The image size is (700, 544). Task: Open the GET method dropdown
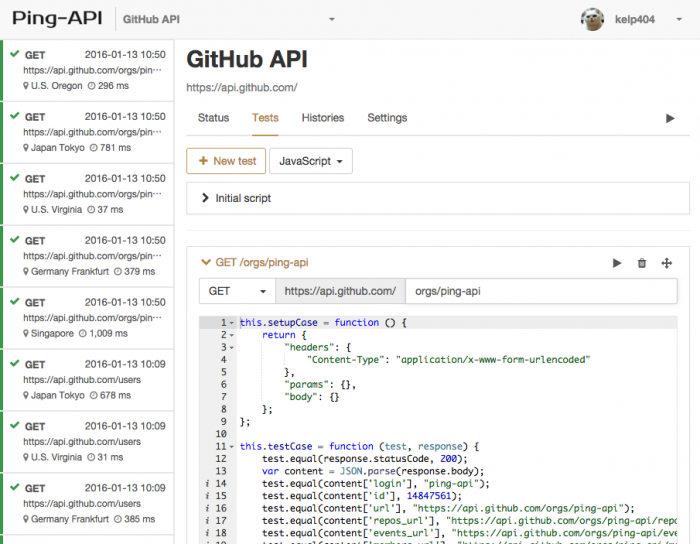237,291
